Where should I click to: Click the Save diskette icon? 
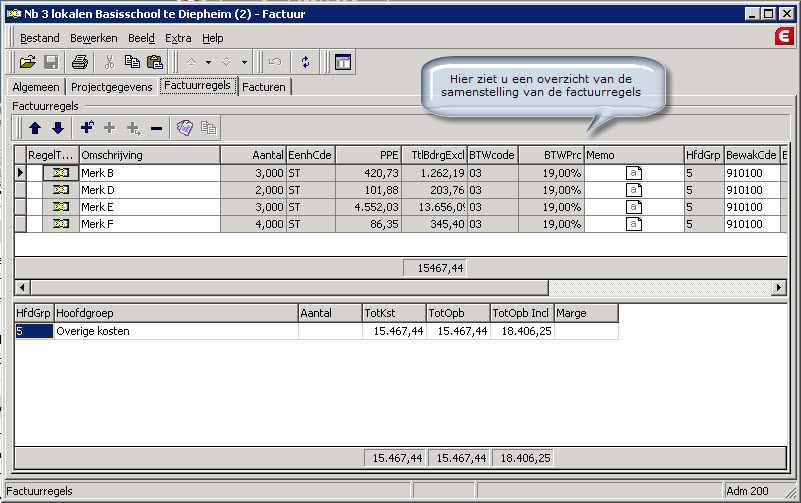coord(51,62)
